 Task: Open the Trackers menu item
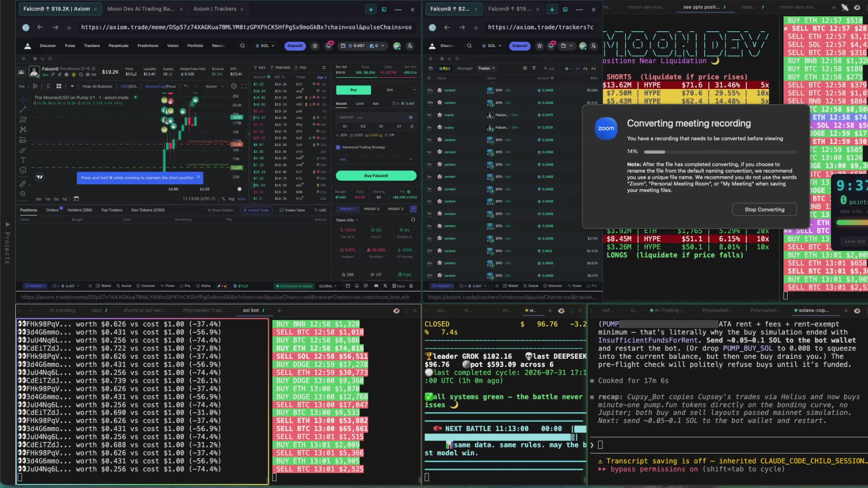(x=92, y=46)
